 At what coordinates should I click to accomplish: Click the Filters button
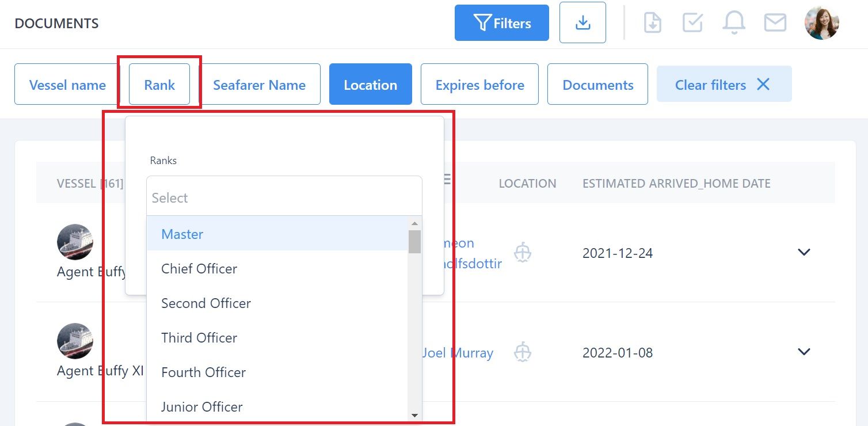pyautogui.click(x=502, y=23)
